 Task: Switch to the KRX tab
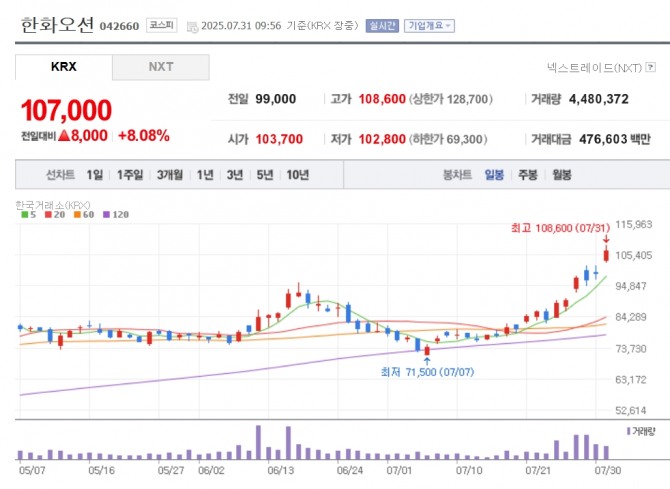[64, 67]
